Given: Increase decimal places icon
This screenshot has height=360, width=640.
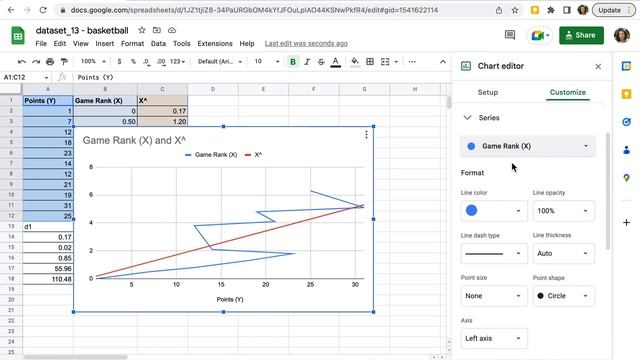Looking at the screenshot, I should (x=161, y=62).
